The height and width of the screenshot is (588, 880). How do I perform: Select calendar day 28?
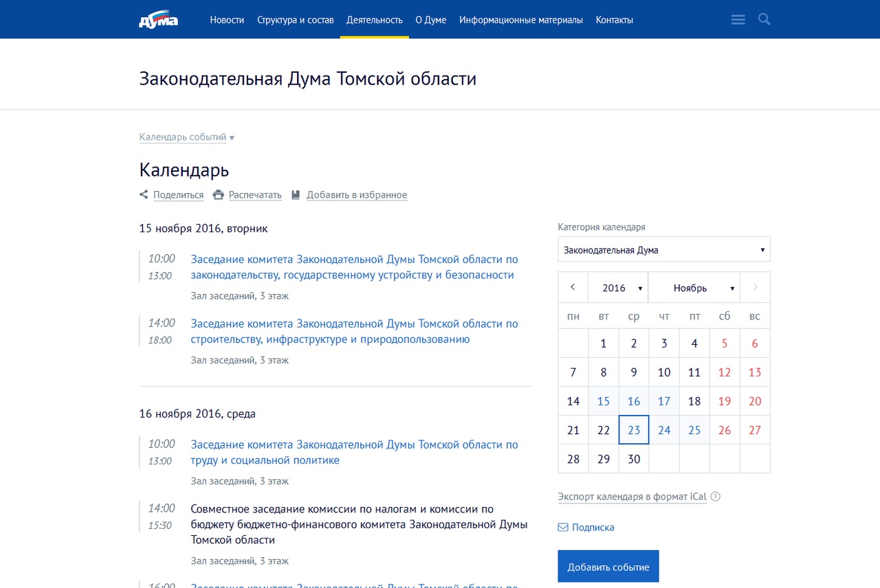click(573, 459)
